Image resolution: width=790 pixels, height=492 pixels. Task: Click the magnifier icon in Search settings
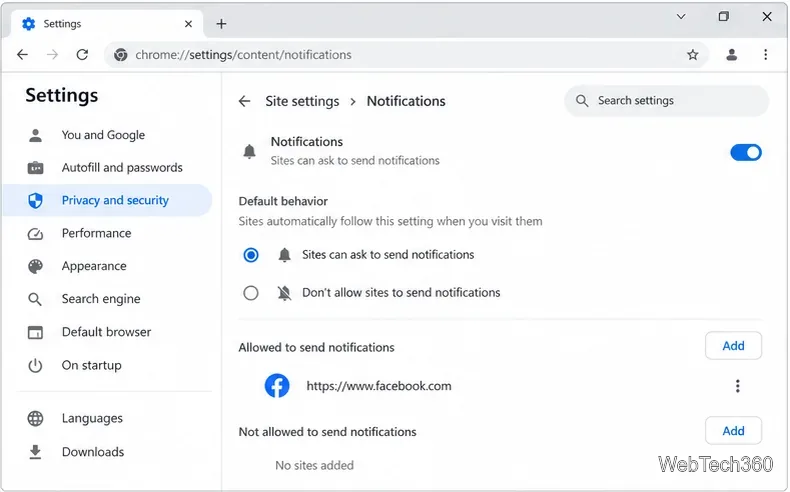point(582,101)
